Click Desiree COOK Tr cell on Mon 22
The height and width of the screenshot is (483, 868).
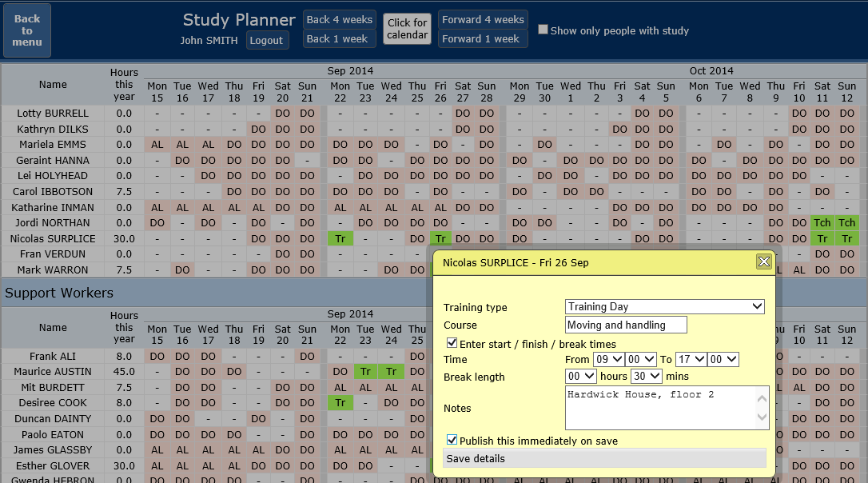(340, 403)
